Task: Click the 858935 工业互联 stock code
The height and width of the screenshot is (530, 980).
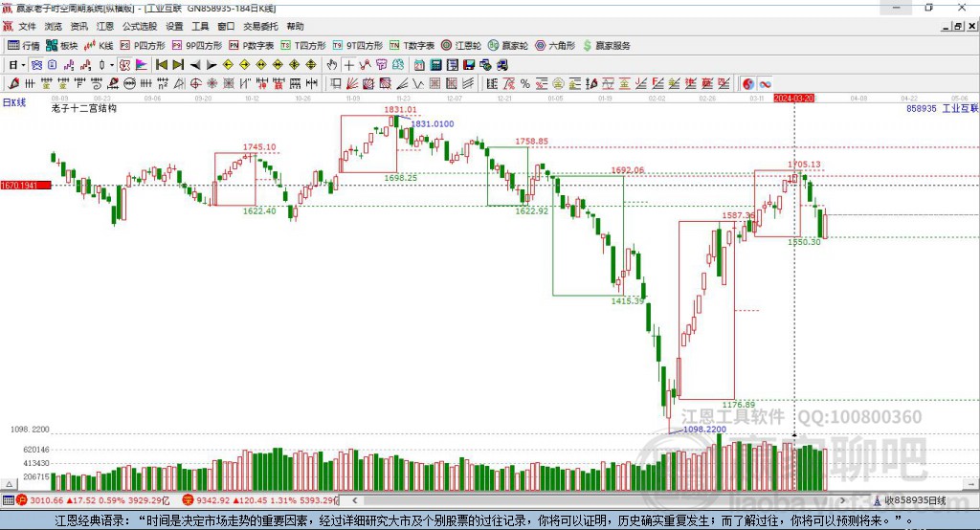Action: click(942, 109)
